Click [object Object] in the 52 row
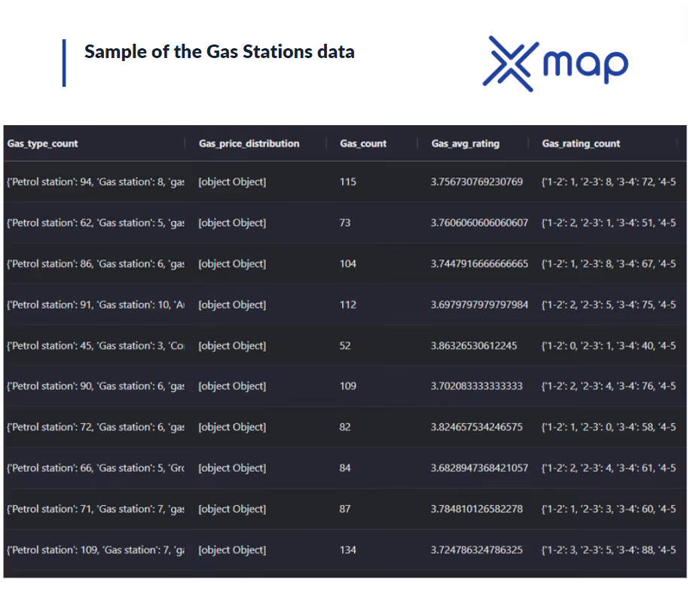The height and width of the screenshot is (616, 688). [232, 345]
